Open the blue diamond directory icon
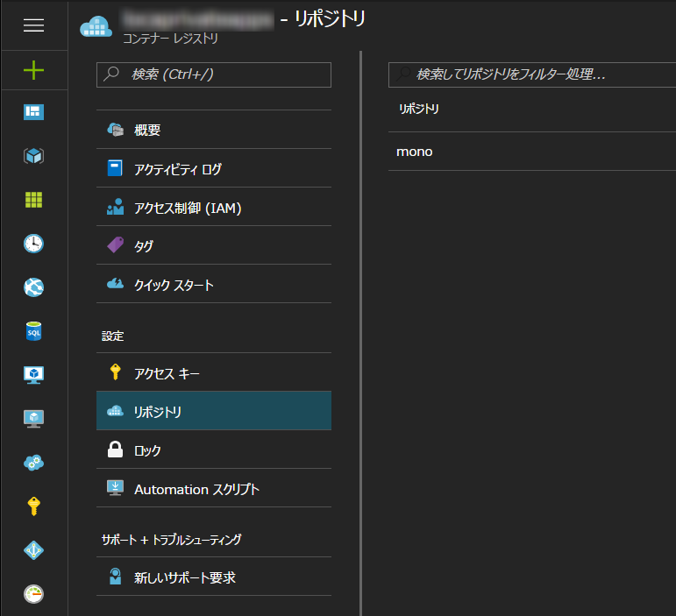This screenshot has width=676, height=616. 33,550
